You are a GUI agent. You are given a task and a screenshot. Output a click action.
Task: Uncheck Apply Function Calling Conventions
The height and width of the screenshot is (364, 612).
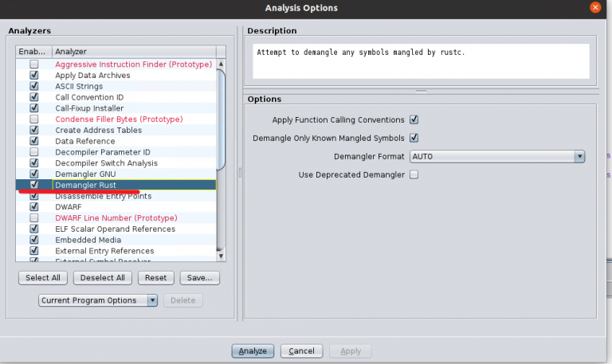414,119
